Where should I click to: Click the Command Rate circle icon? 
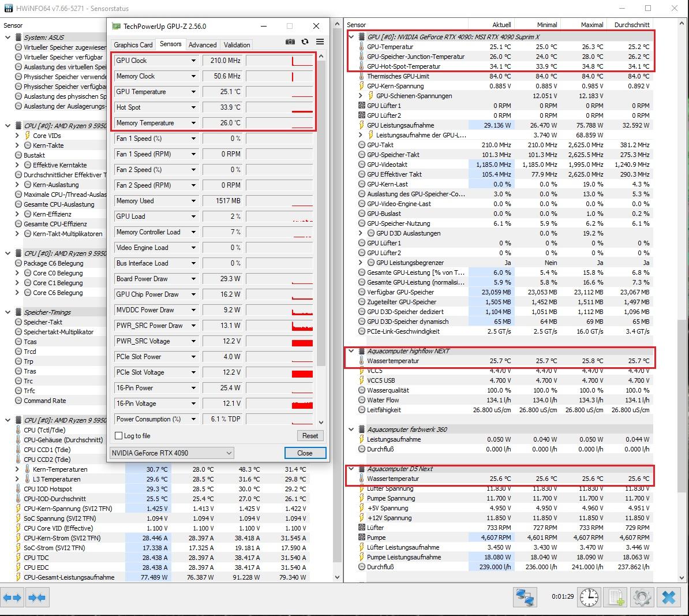(x=18, y=401)
